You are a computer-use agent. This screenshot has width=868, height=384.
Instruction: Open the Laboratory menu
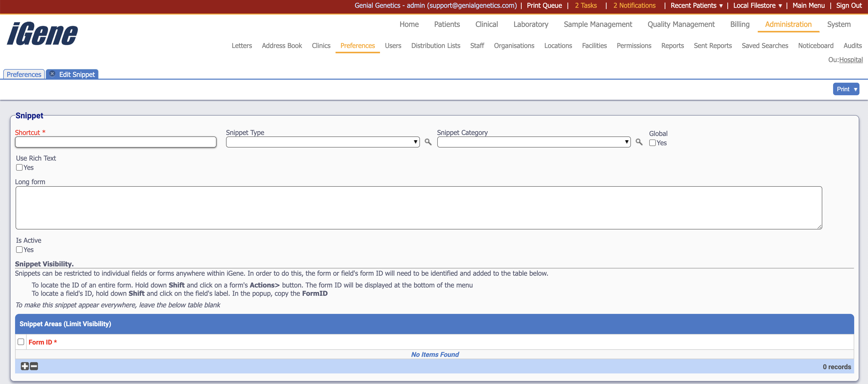click(x=531, y=24)
